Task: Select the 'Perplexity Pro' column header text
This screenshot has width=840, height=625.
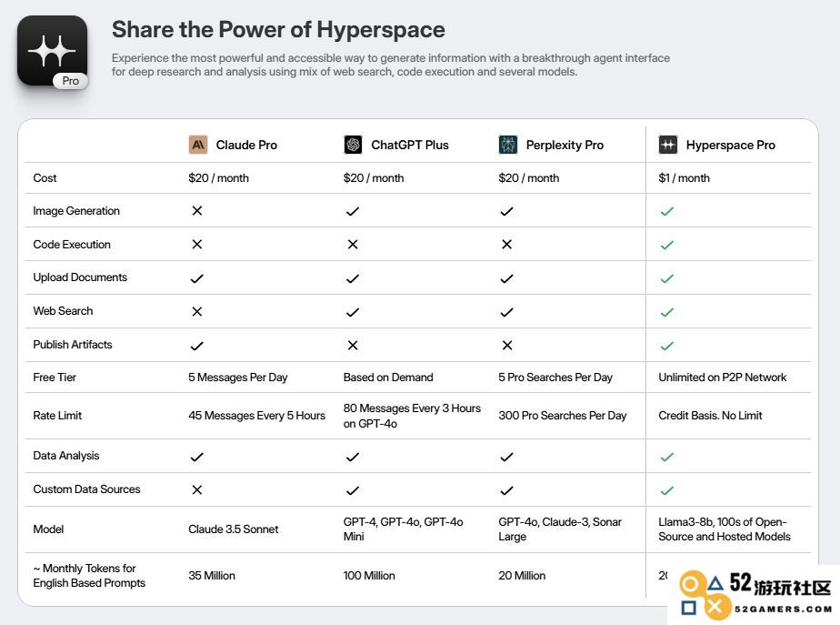Action: click(x=565, y=146)
